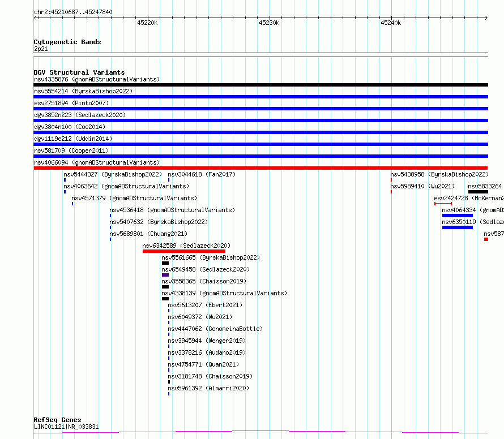Viewport: 504px width, 439px height.
Task: Click the red bar under nsv6342589
Action: click(x=184, y=251)
